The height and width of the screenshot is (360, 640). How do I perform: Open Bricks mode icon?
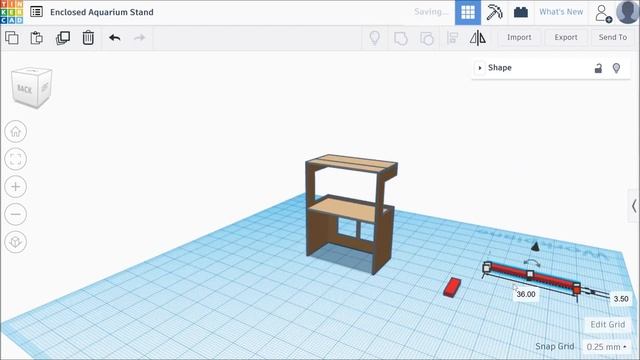tap(521, 12)
